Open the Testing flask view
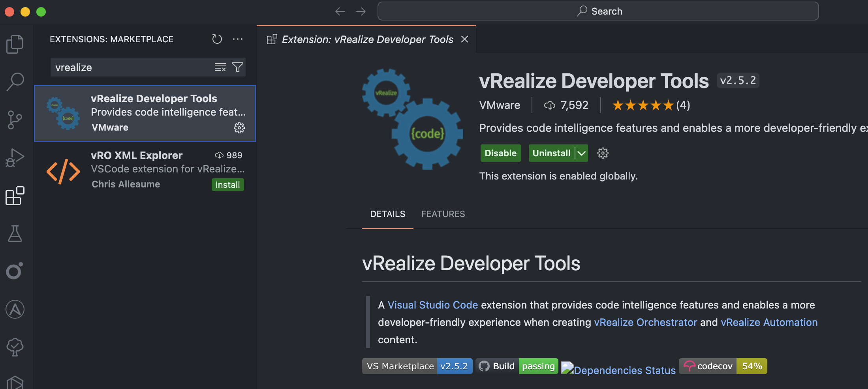The image size is (868, 389). [15, 234]
